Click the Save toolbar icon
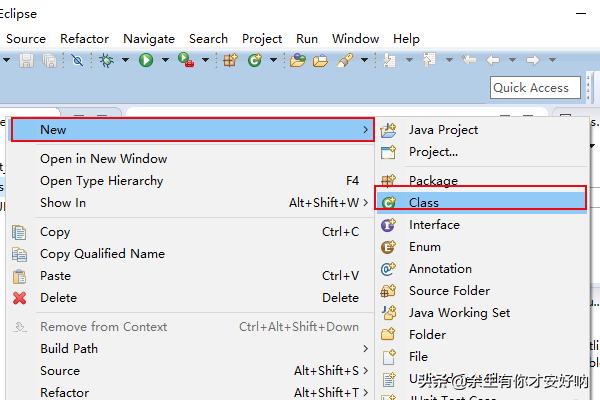This screenshot has height=400, width=600. click(26, 60)
